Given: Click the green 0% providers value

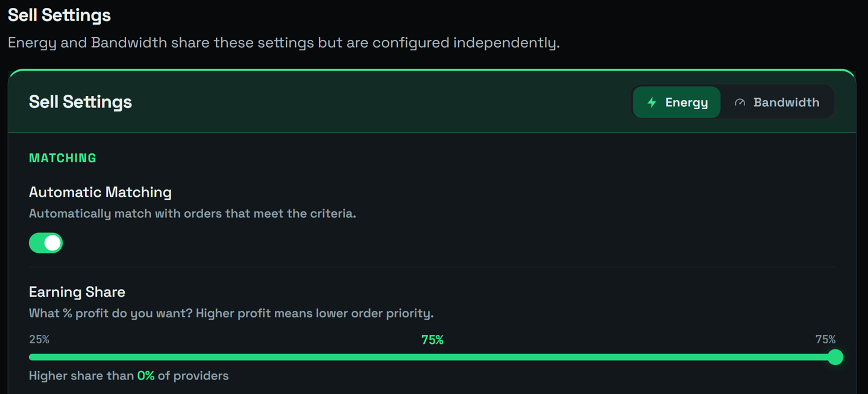Looking at the screenshot, I should 146,376.
